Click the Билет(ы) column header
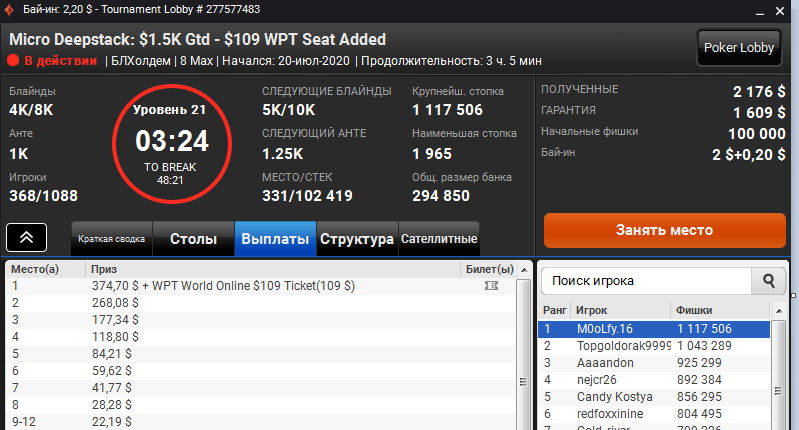Screen dimensions: 799x430 (489, 269)
